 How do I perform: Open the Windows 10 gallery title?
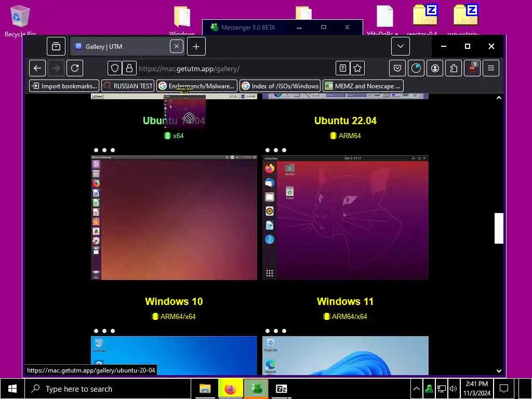click(174, 301)
